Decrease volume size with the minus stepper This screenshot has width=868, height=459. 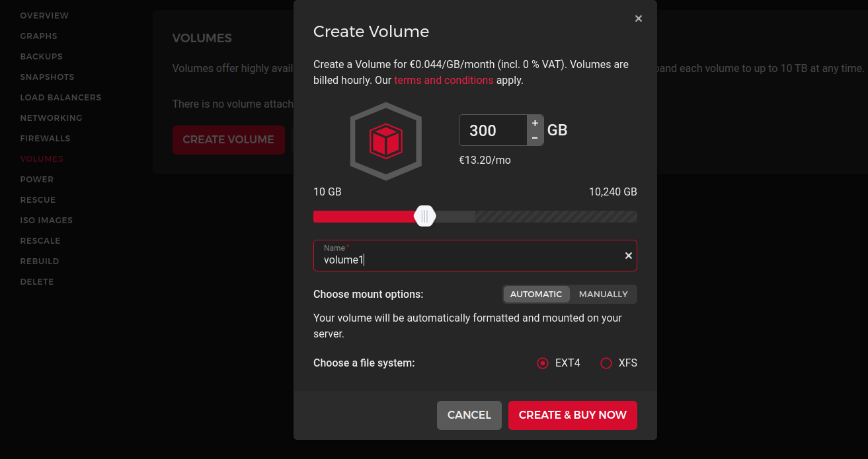(535, 137)
